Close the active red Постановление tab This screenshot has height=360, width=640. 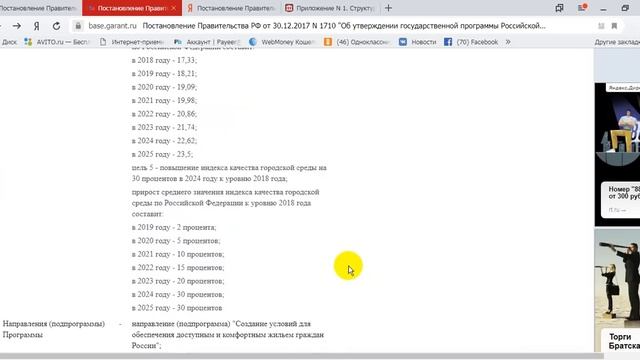point(174,8)
